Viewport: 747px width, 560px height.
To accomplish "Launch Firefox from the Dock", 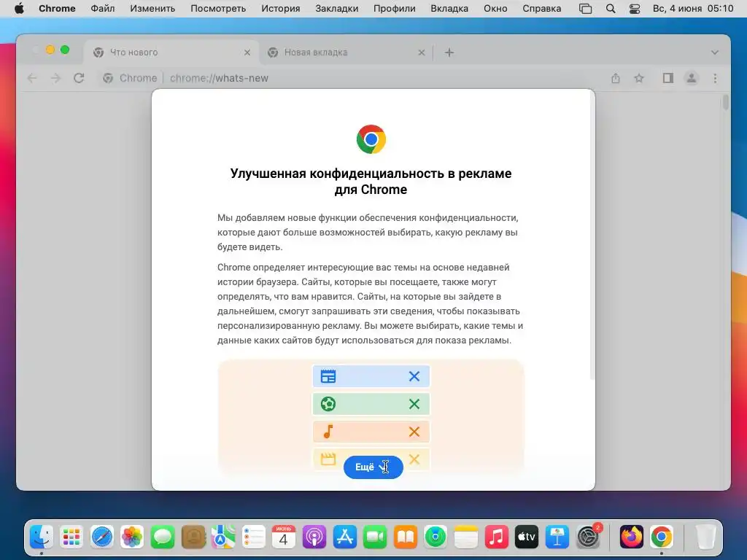I will click(631, 537).
